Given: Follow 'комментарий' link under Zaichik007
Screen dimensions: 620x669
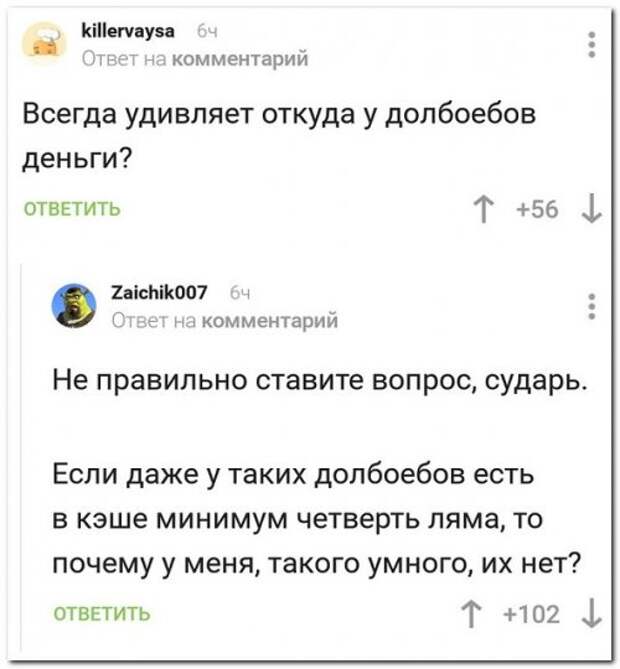Looking at the screenshot, I should tap(270, 320).
